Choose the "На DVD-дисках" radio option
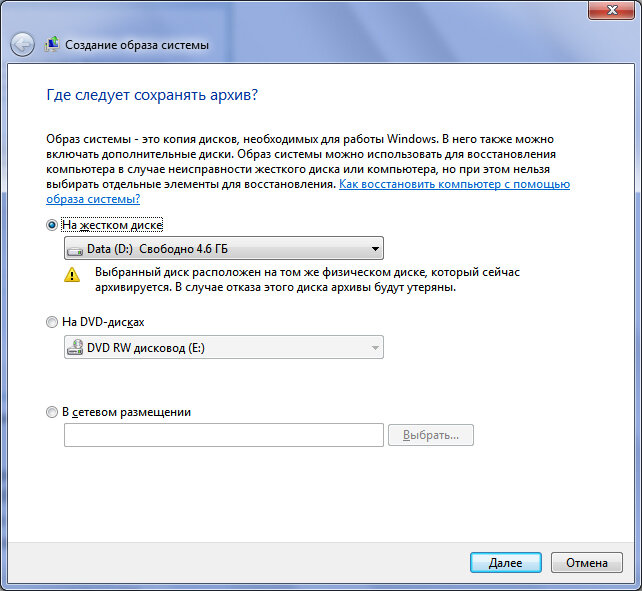Screen dimensions: 642x591 tap(52, 322)
